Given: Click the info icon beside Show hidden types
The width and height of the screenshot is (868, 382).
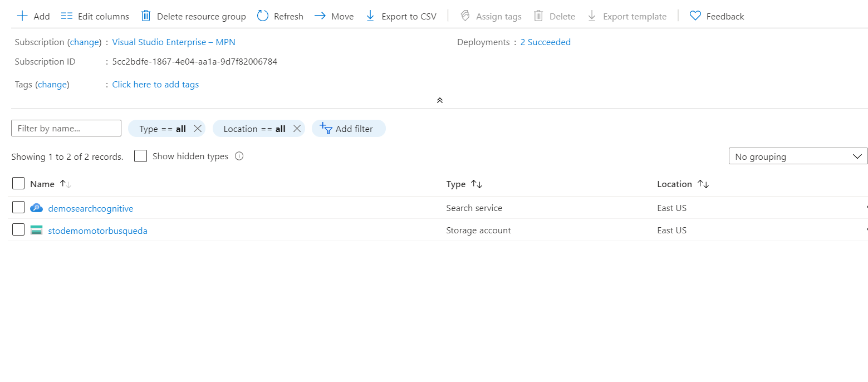Looking at the screenshot, I should click(239, 156).
